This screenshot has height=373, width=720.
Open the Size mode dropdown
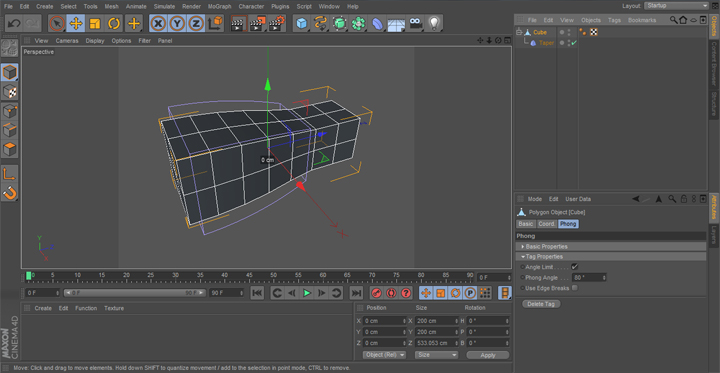436,355
